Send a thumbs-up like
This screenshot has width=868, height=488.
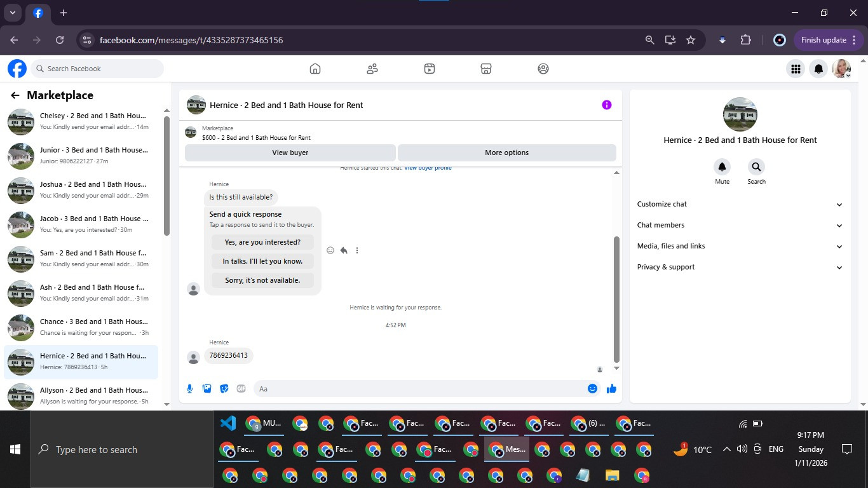(611, 389)
